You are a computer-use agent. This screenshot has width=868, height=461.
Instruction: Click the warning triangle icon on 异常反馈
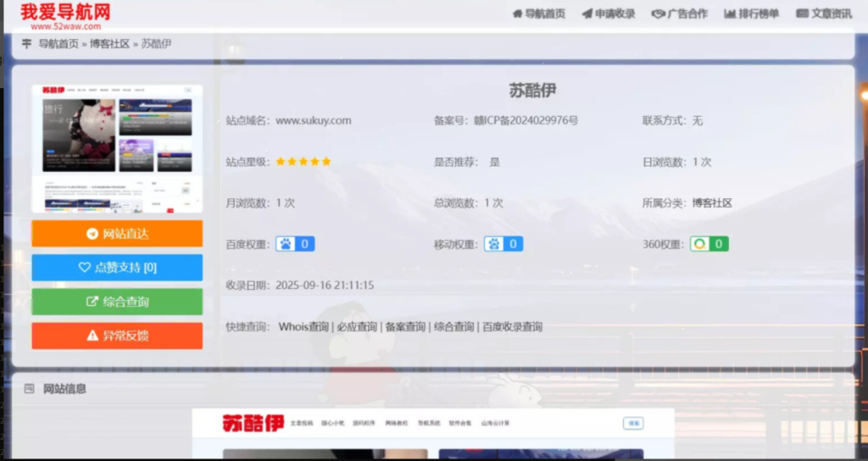coord(92,336)
